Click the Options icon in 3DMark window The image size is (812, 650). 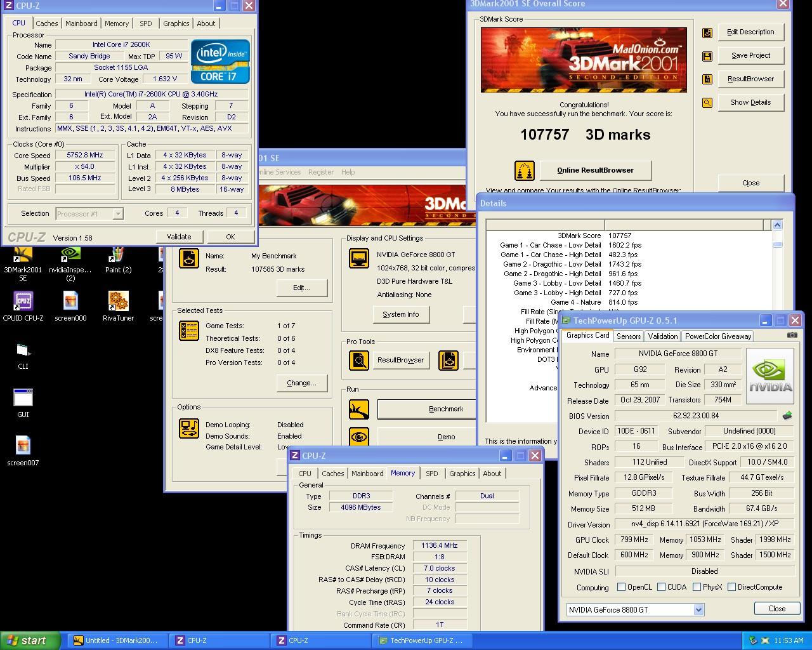[189, 428]
